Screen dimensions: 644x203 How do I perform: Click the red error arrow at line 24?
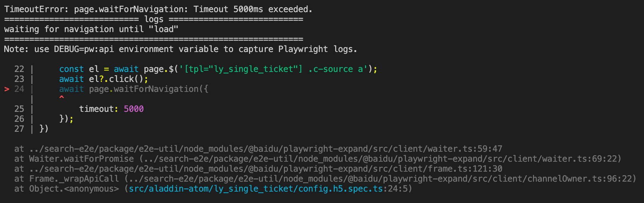coord(7,89)
